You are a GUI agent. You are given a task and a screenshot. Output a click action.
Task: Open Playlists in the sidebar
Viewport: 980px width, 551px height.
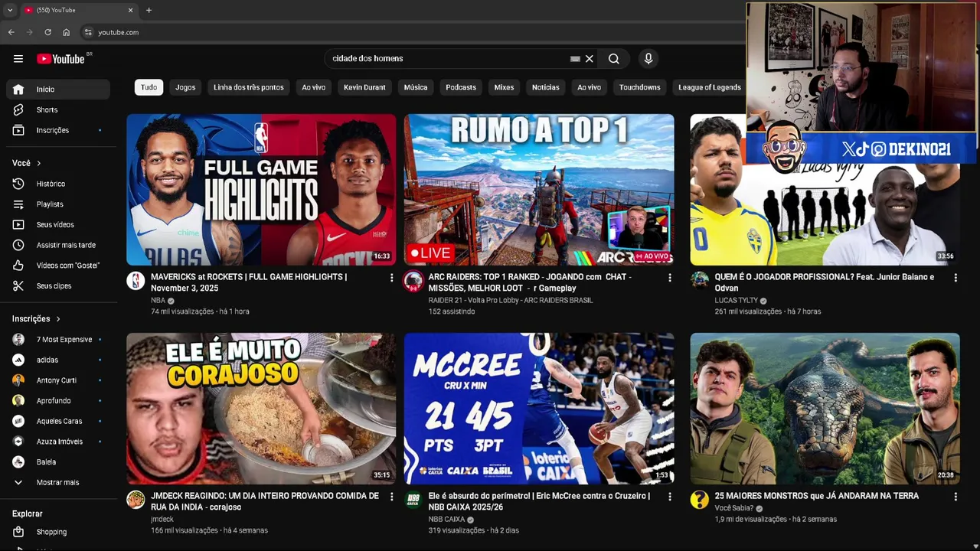coord(58,204)
